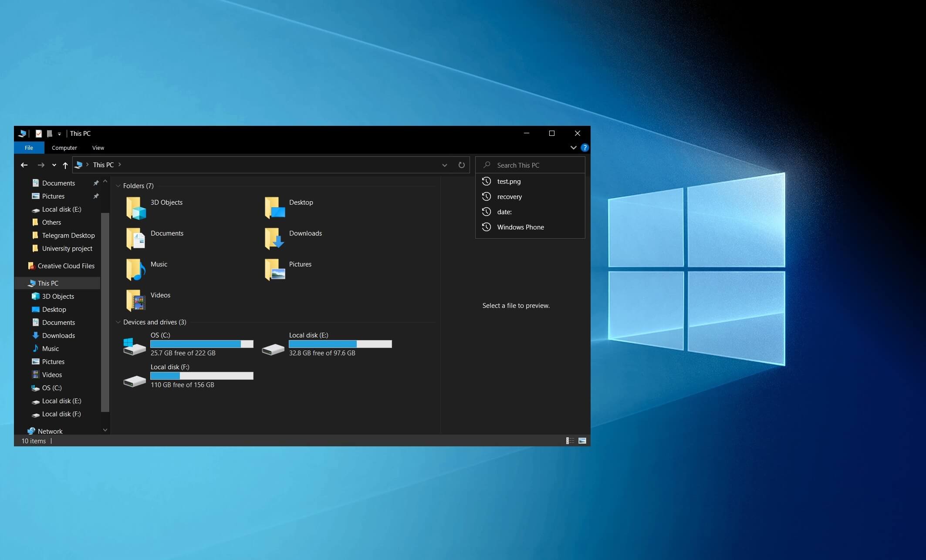
Task: Navigate up one folder level
Action: pos(64,165)
